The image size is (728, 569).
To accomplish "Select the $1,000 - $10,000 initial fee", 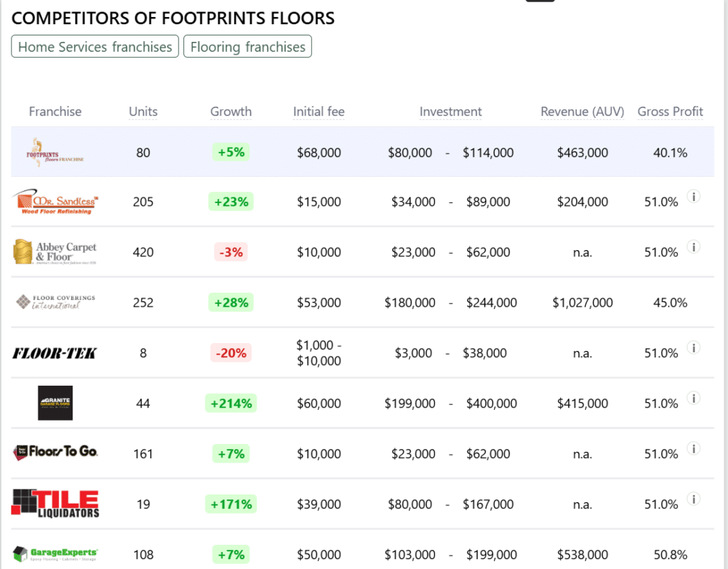I will pos(319,353).
